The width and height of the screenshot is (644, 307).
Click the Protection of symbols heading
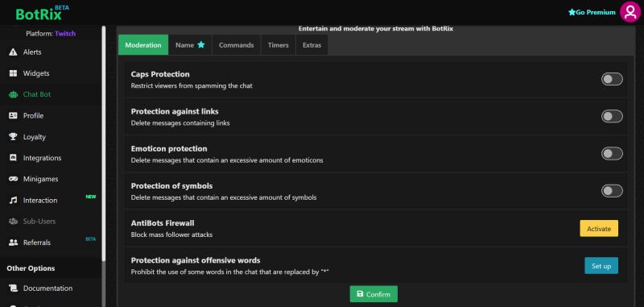pyautogui.click(x=171, y=186)
